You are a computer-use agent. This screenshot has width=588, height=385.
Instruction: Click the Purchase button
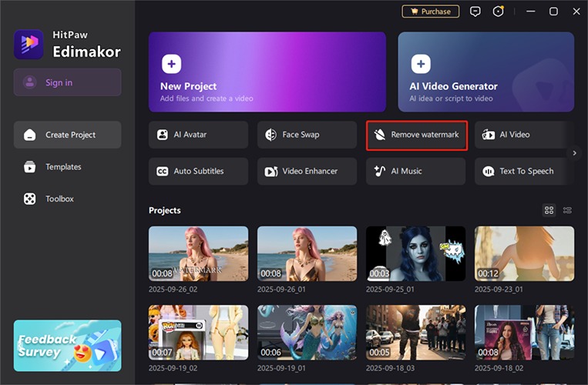pyautogui.click(x=430, y=12)
